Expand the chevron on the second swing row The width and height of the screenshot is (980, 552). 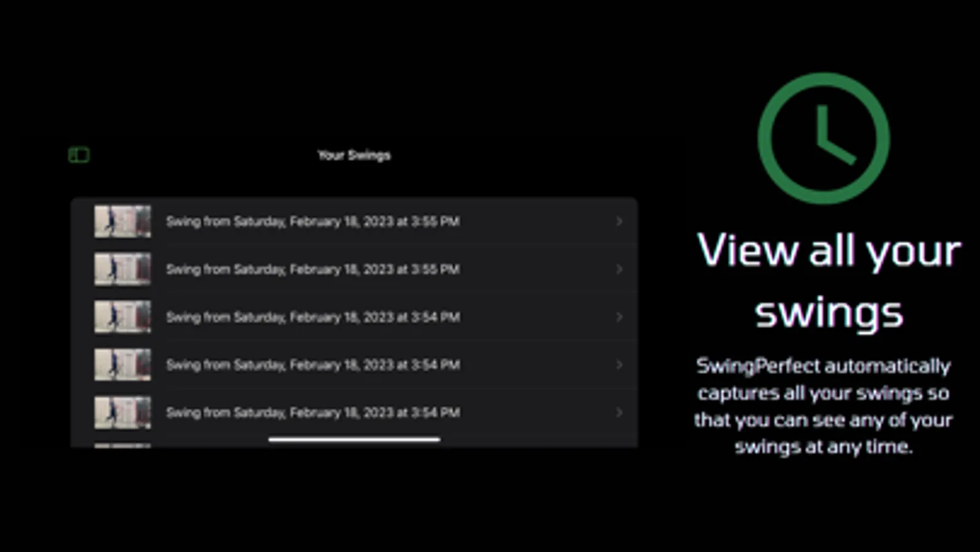click(619, 269)
